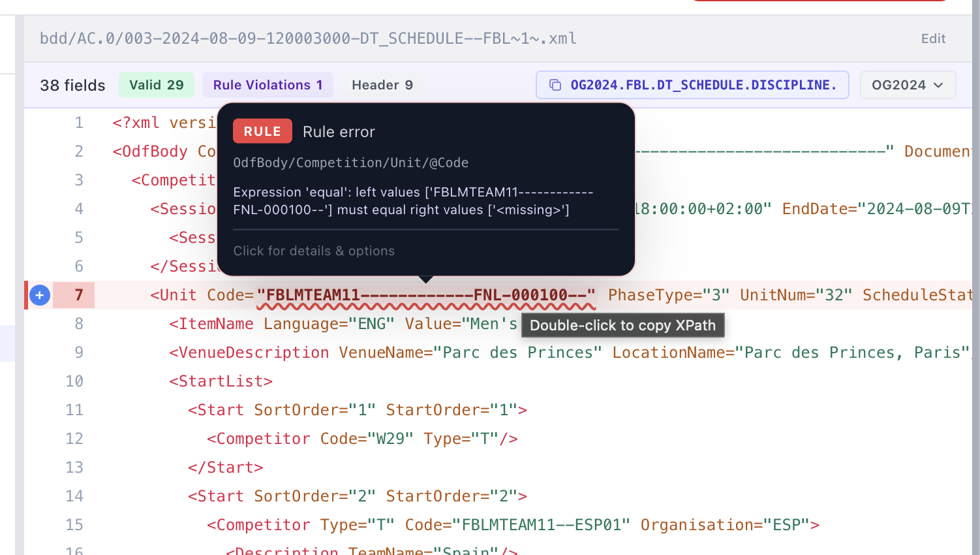The height and width of the screenshot is (555, 980).
Task: Open the OG2024 version dropdown
Action: coord(908,85)
